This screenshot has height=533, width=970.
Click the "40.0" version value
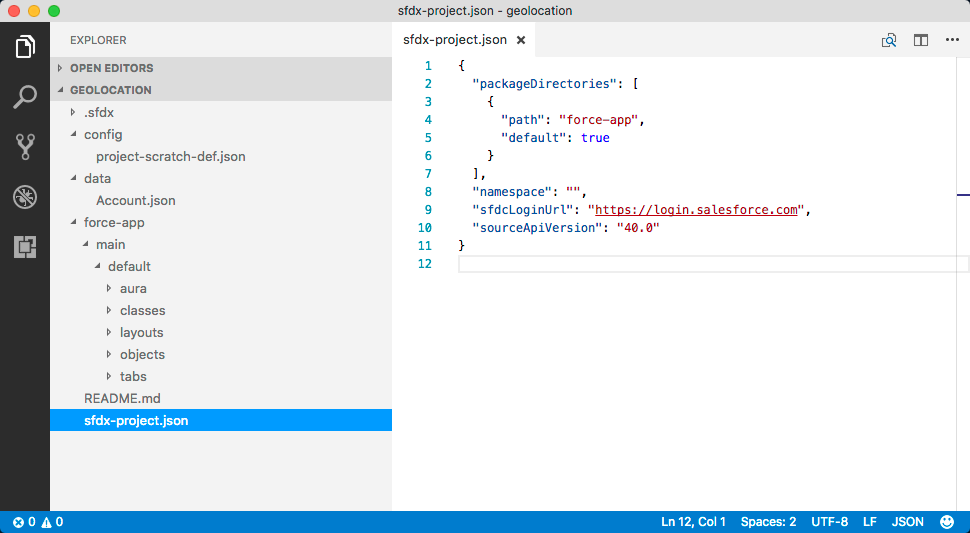coord(638,228)
